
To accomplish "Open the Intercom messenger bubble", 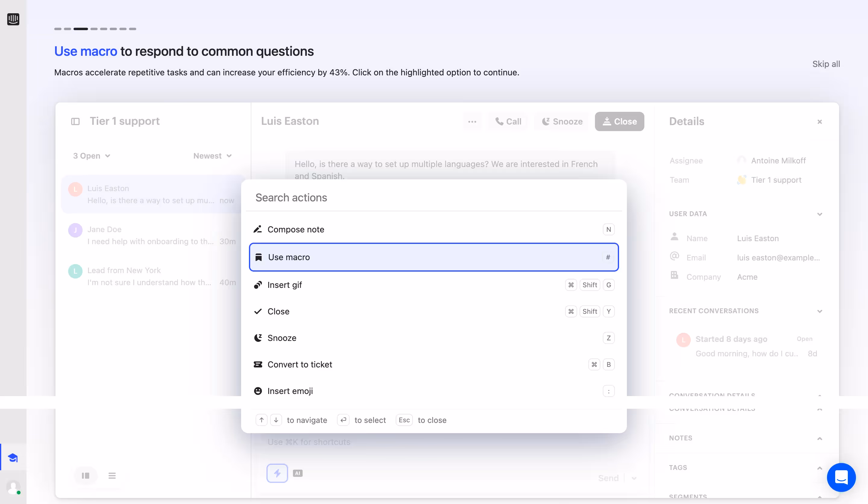I will pyautogui.click(x=841, y=477).
